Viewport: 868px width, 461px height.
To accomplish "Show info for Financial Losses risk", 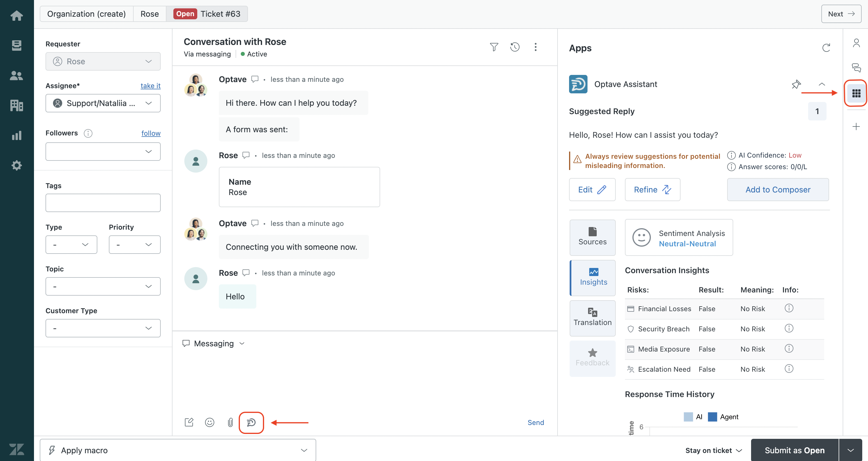I will click(789, 308).
